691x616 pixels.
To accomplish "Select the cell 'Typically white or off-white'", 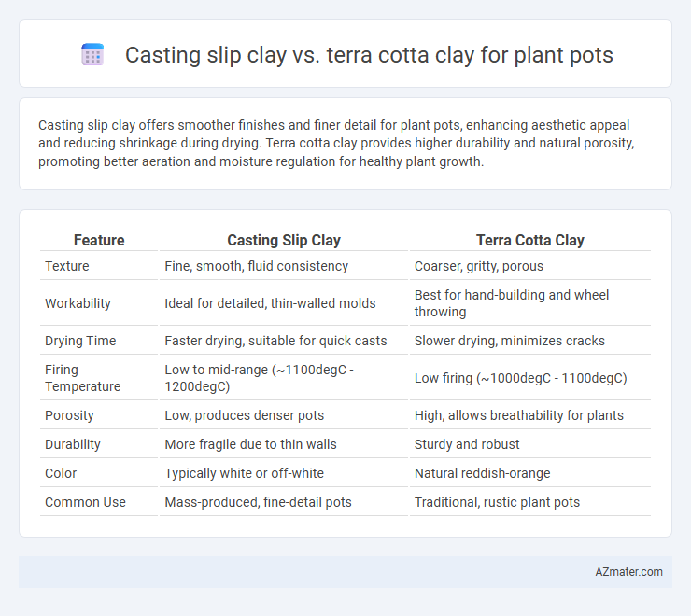I will point(244,473).
